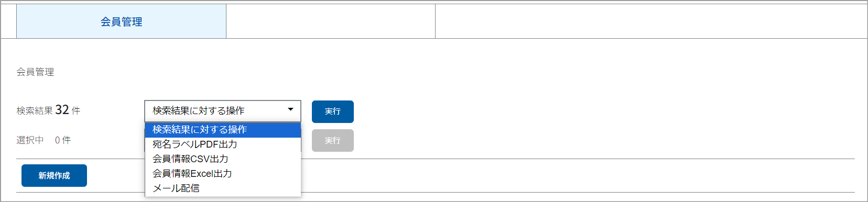The width and height of the screenshot is (868, 202).
Task: Click the 検索結果に対する操作 combo box field
Action: [223, 111]
